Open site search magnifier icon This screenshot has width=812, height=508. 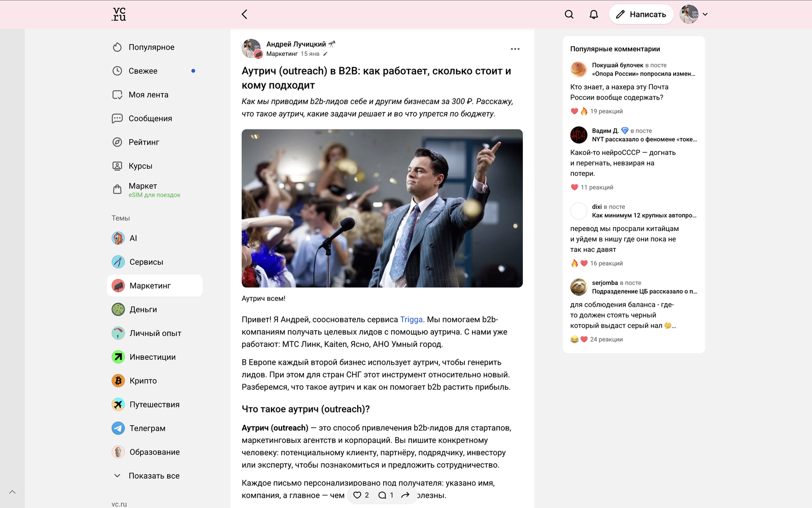(569, 14)
